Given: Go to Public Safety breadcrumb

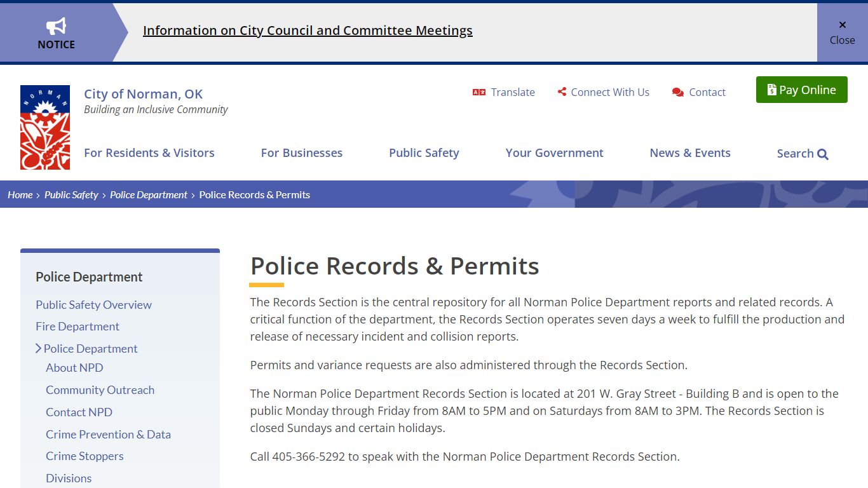Looking at the screenshot, I should coord(71,195).
